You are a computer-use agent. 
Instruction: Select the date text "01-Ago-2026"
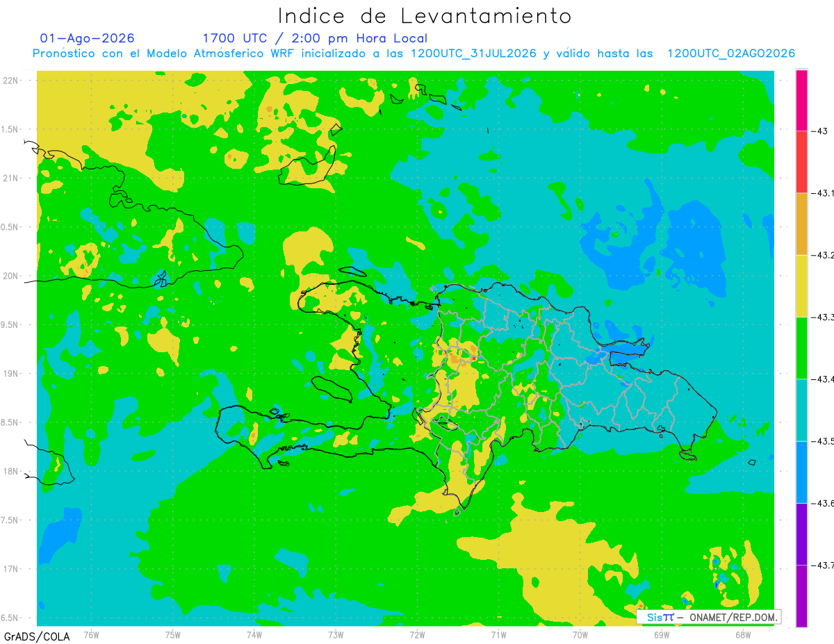[x=88, y=38]
